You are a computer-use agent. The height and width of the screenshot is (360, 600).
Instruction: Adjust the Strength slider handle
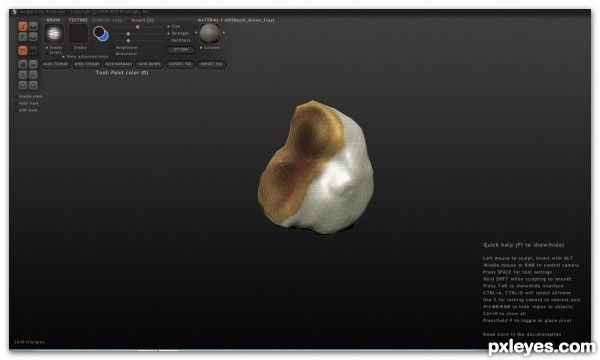point(128,34)
